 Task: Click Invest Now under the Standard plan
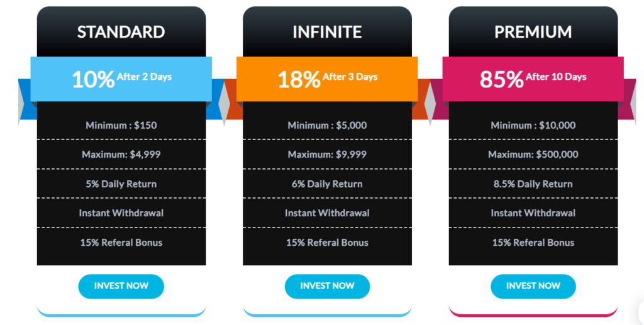coord(121,286)
